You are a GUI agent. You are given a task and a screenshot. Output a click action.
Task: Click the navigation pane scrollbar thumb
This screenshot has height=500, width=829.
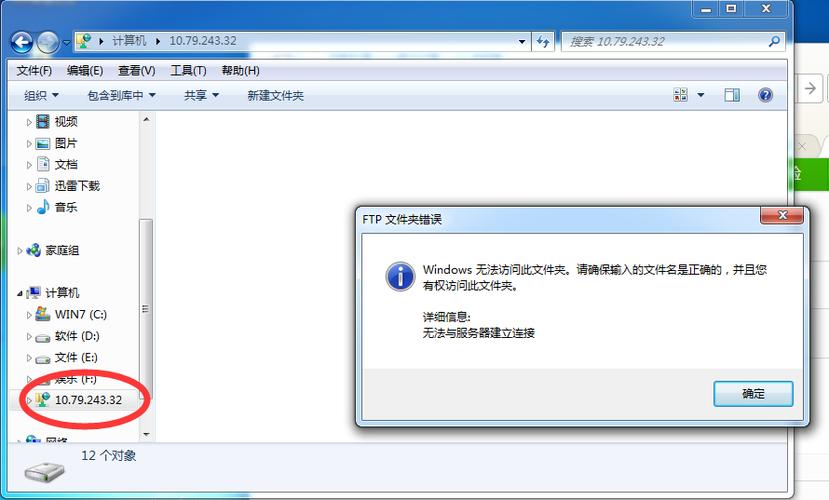[146, 309]
